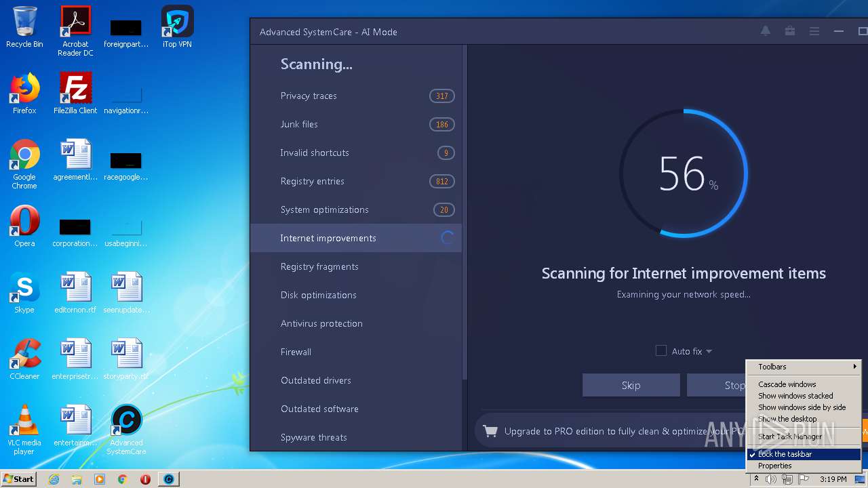Open taskbar Properties menu item
Viewport: 868px width, 488px height.
(804, 466)
